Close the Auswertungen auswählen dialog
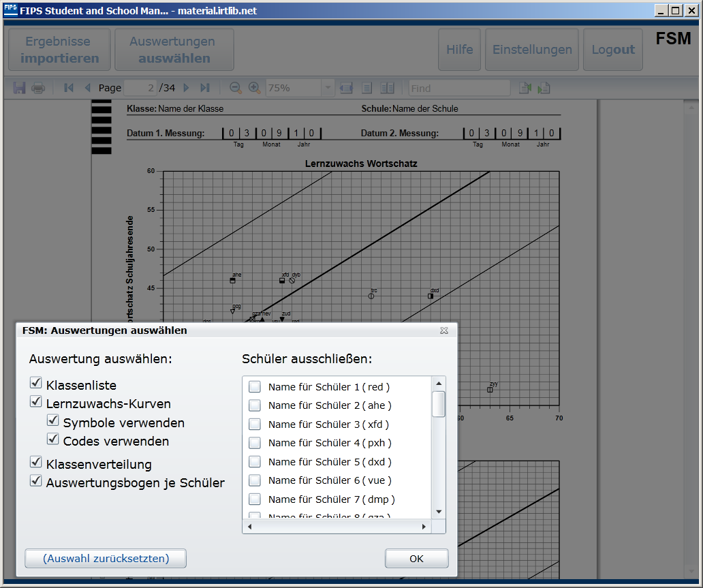703x588 pixels. click(x=444, y=330)
